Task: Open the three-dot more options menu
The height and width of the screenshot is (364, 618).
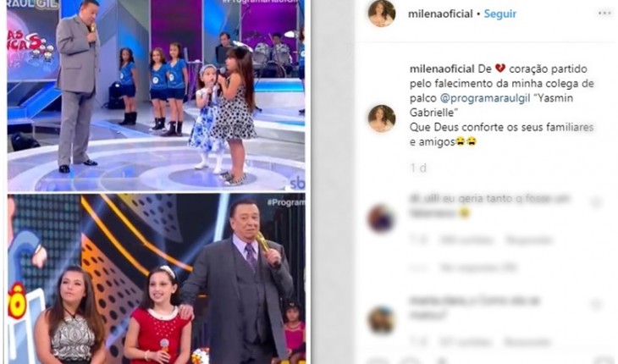Action: tap(604, 14)
